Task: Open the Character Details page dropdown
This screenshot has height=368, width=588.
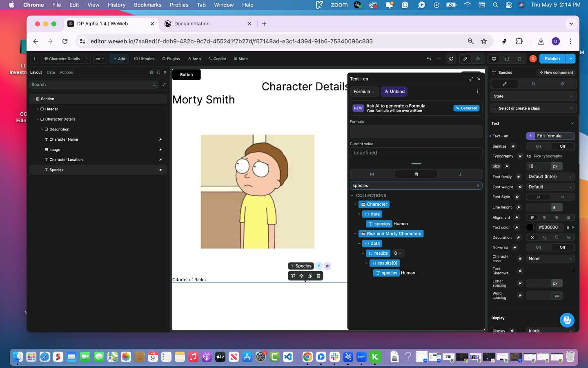Action: coord(66,59)
